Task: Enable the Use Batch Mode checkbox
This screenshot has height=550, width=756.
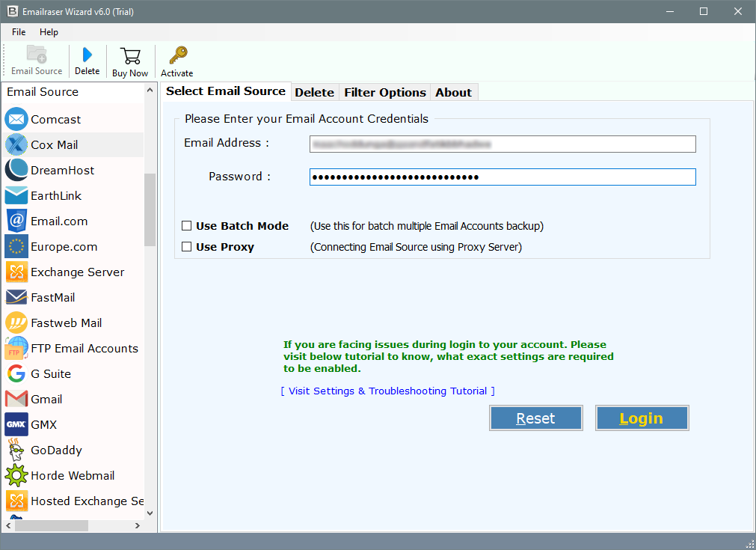Action: click(x=187, y=226)
